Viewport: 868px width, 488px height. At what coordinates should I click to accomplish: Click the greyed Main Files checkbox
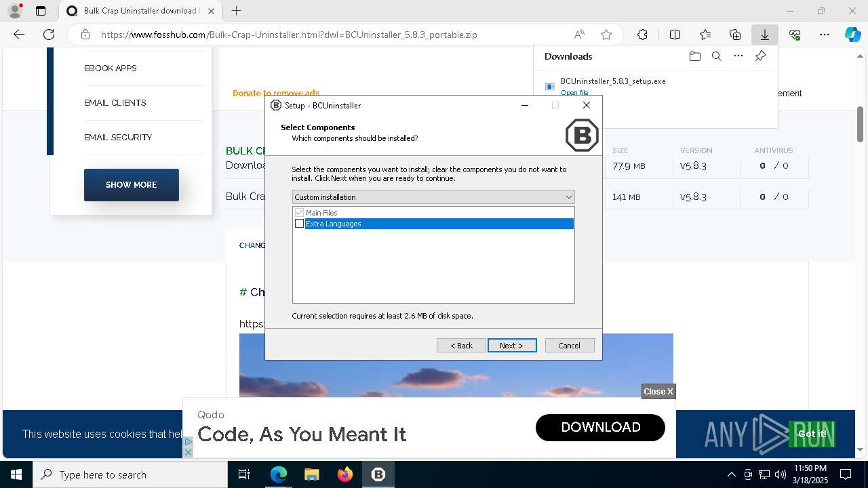click(x=299, y=213)
